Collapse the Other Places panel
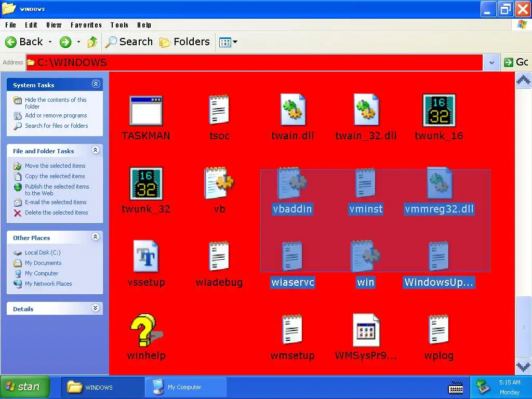 96,237
